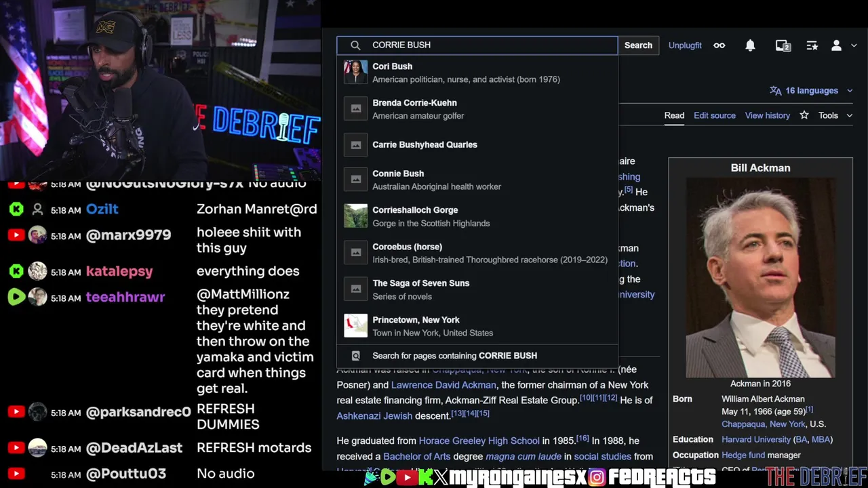Click the YouTube icon beside @Pouttu03

[16, 474]
